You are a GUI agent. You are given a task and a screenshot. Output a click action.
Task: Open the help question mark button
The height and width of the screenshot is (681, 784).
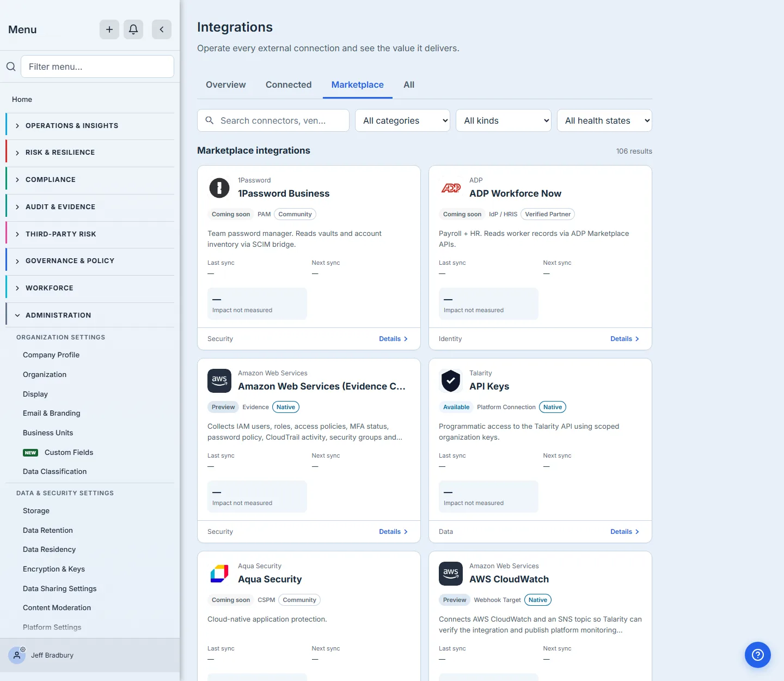pyautogui.click(x=758, y=655)
